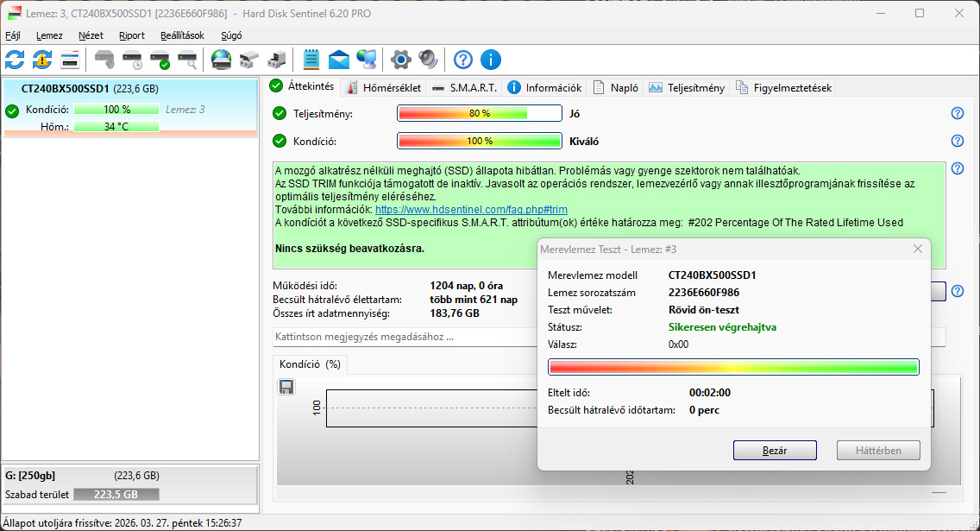Open the hdsentinel.com TRIM FAQ link
The width and height of the screenshot is (980, 531).
[x=471, y=210]
